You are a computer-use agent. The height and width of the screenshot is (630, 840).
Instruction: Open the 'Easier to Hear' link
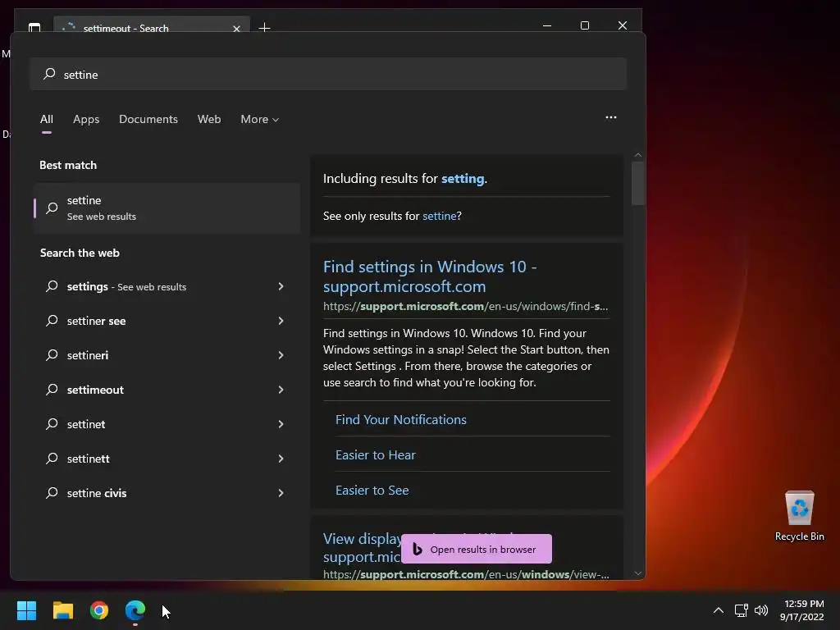[376, 454]
